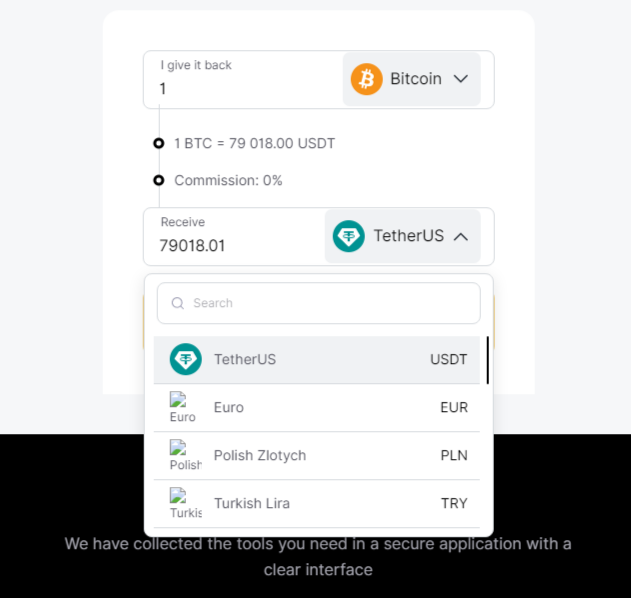Choose Turkish Lira TRY option

point(317,503)
